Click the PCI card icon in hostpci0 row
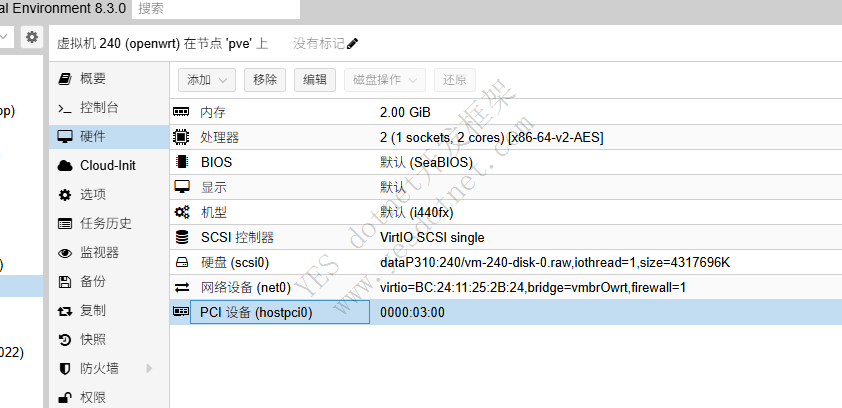Viewport: 842px width, 408px height. [180, 311]
